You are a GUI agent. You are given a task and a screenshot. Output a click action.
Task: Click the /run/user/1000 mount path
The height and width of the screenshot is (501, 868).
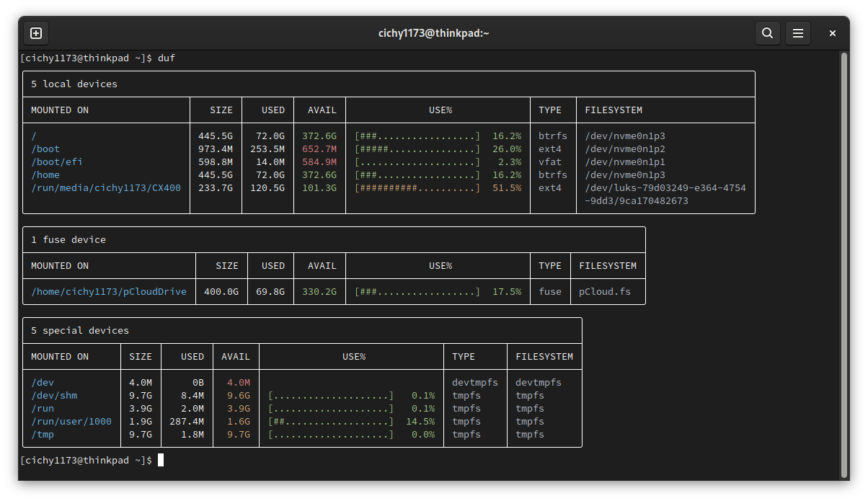pyautogui.click(x=71, y=421)
